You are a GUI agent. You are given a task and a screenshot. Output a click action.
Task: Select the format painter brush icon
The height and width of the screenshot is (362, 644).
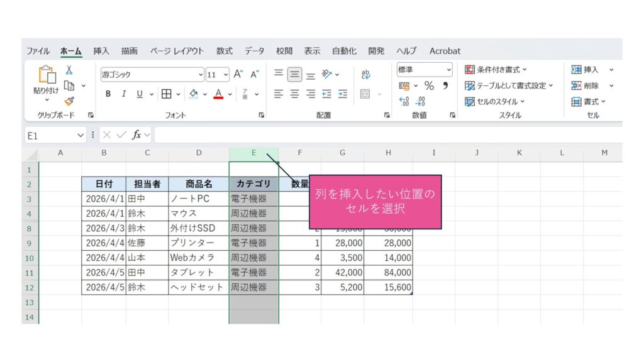point(69,101)
